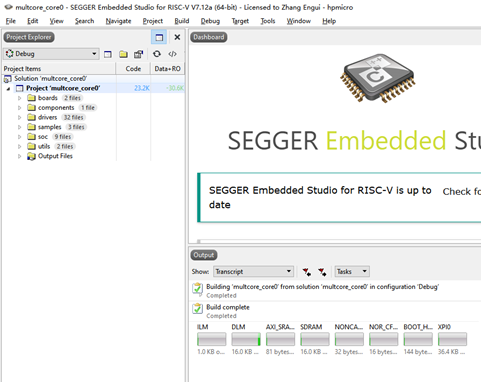Click the Building 'multcore_core0' task status icon

197,288
